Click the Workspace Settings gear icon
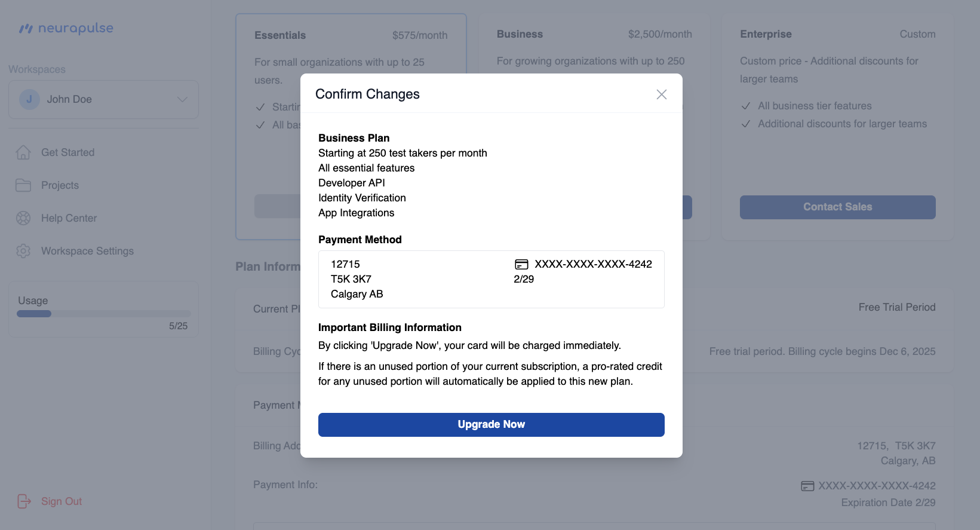Image resolution: width=980 pixels, height=530 pixels. click(x=23, y=251)
